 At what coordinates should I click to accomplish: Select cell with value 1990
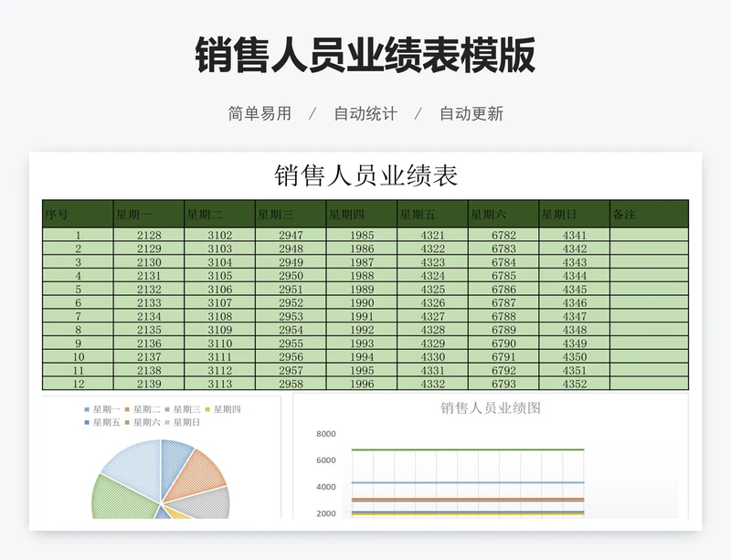pyautogui.click(x=361, y=302)
